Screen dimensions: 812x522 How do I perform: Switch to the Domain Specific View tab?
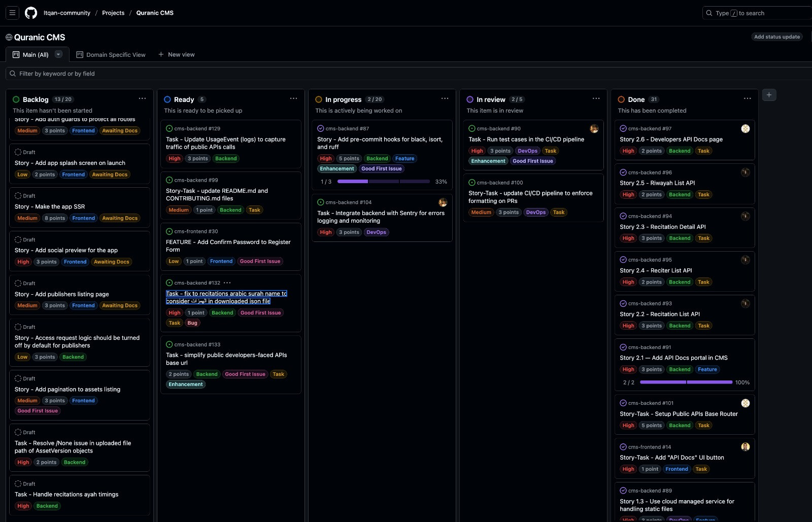tap(111, 55)
